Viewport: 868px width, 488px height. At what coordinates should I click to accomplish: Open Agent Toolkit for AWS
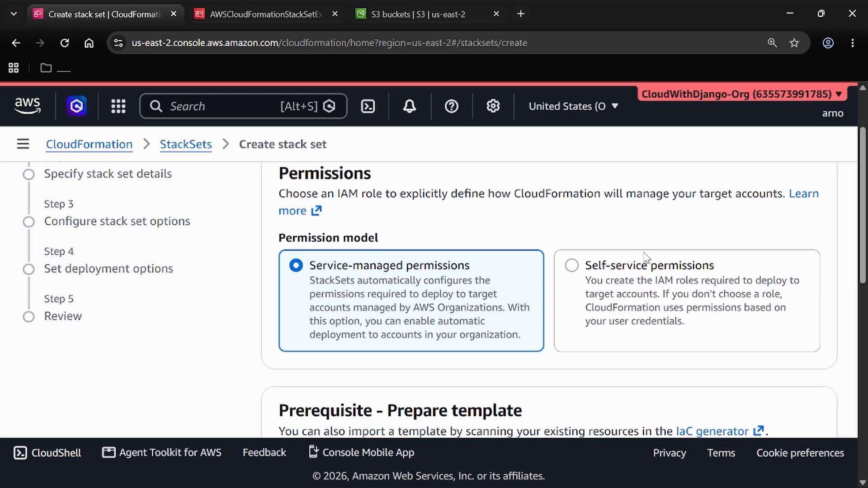pos(162,453)
